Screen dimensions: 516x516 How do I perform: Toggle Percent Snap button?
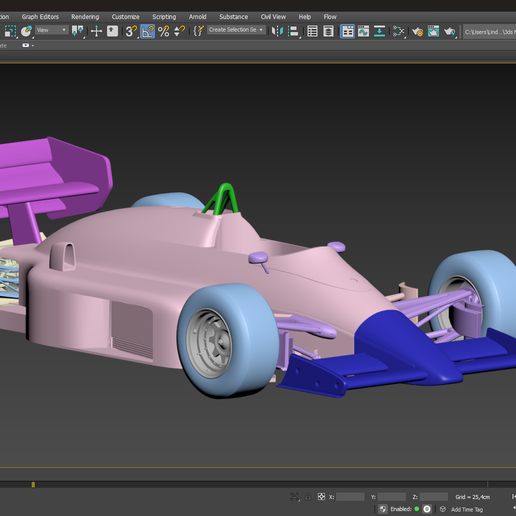click(163, 31)
